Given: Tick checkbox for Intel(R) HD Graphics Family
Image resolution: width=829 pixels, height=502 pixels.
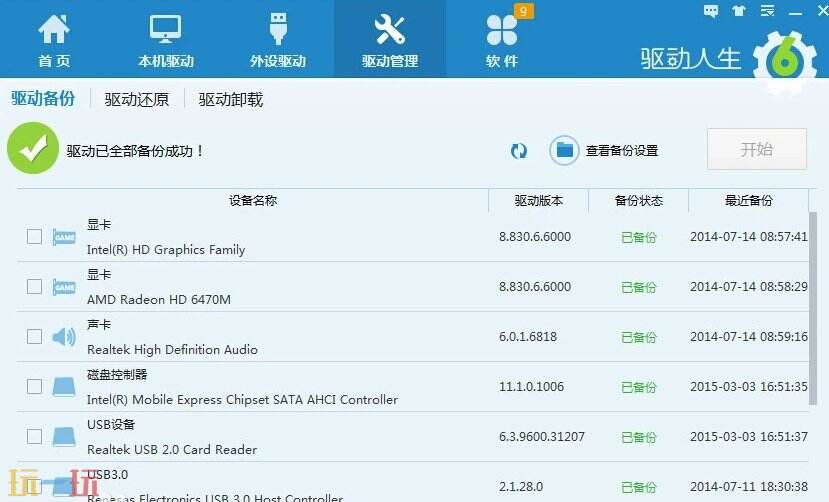Looking at the screenshot, I should pos(34,236).
